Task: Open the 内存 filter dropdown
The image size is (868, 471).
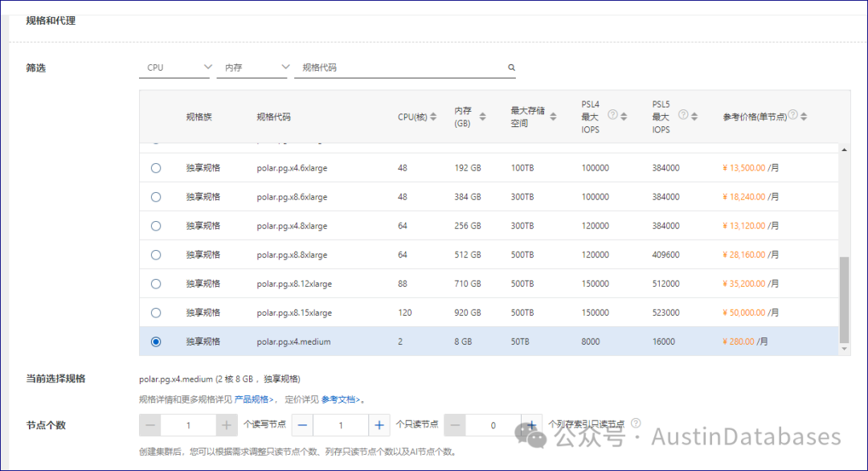Action: 252,68
